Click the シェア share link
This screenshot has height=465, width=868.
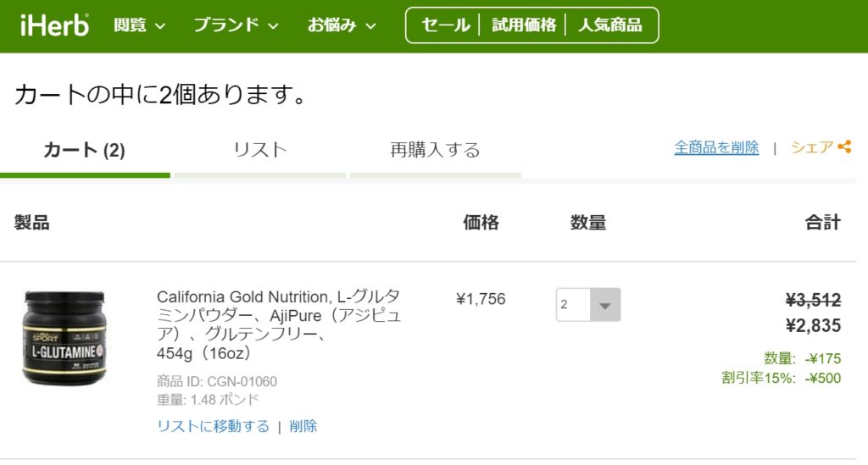pyautogui.click(x=811, y=147)
